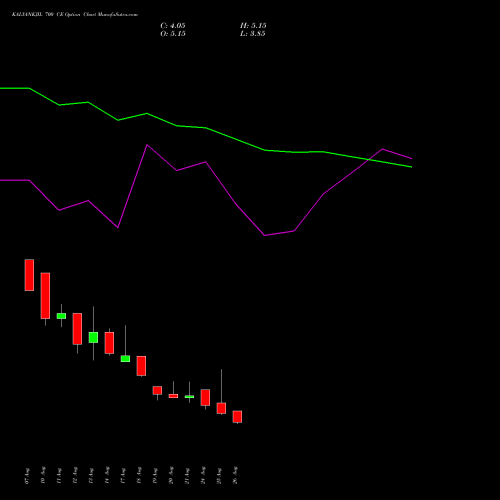Click the last red candle for 26 Aug
The width and height of the screenshot is (500, 500).
click(x=237, y=417)
